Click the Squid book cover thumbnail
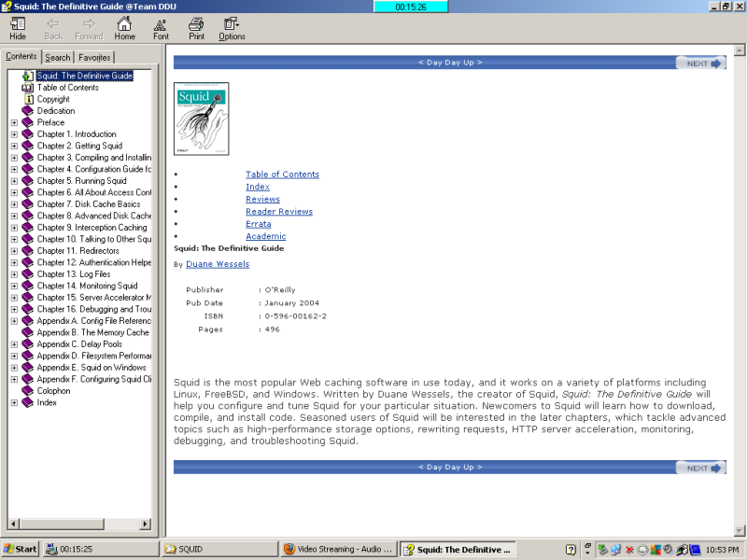The width and height of the screenshot is (747, 560). click(x=201, y=119)
